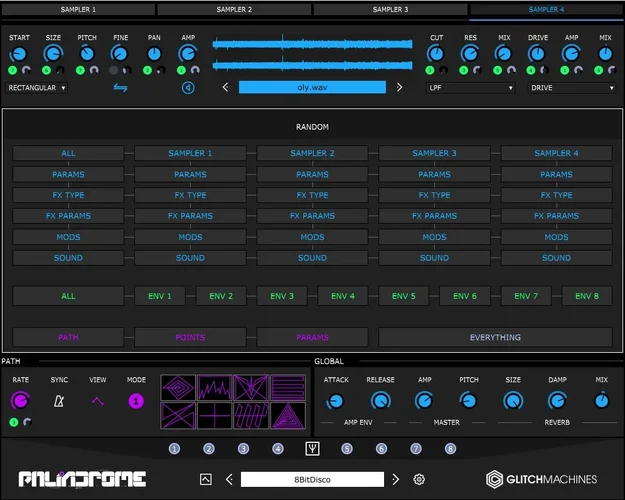Toggle the path Mode number button
Viewport: 625px width, 500px height.
pos(136,401)
